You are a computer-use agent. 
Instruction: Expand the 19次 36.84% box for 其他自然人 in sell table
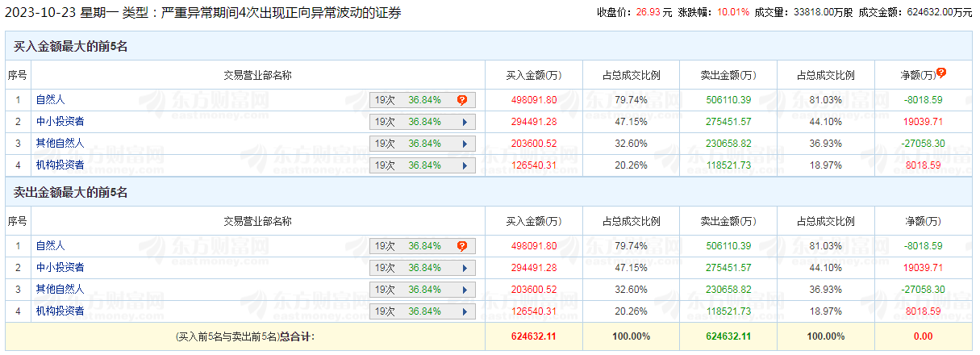click(423, 290)
